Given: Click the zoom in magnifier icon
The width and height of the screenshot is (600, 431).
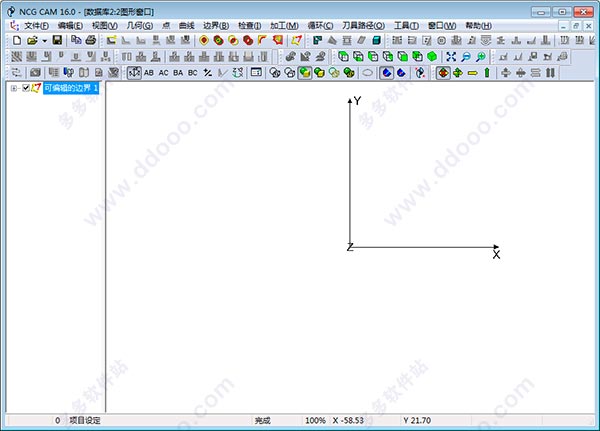Looking at the screenshot, I should pos(481,57).
